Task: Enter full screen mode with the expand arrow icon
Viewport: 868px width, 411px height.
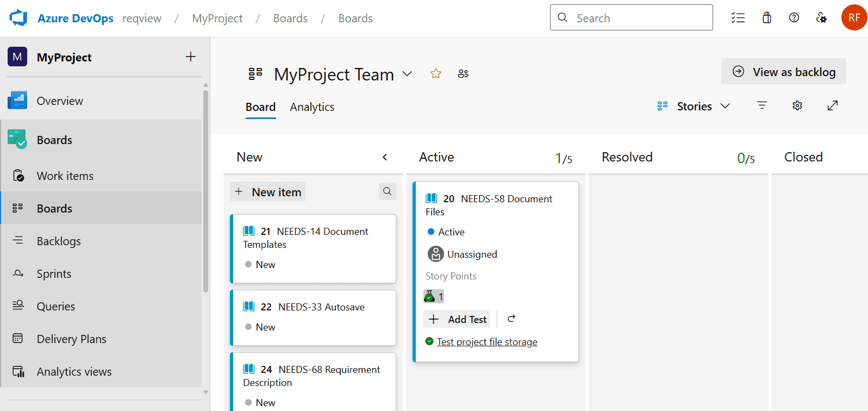Action: click(x=833, y=105)
